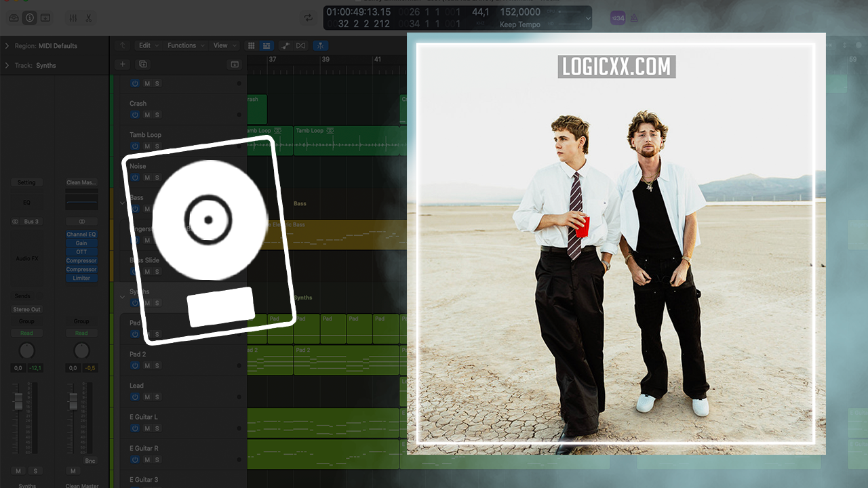Mute the Tamb Loop track
This screenshot has width=868, height=488.
coord(146,146)
